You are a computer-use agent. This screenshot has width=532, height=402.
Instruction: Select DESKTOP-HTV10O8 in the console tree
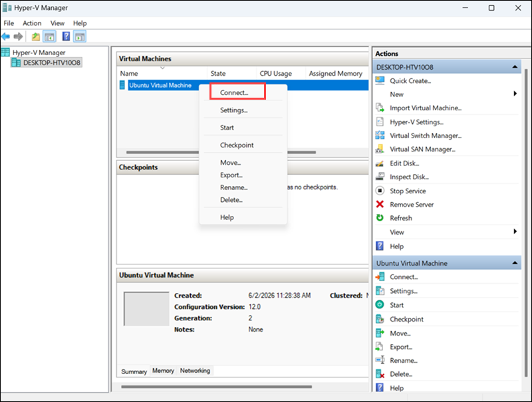(52, 62)
